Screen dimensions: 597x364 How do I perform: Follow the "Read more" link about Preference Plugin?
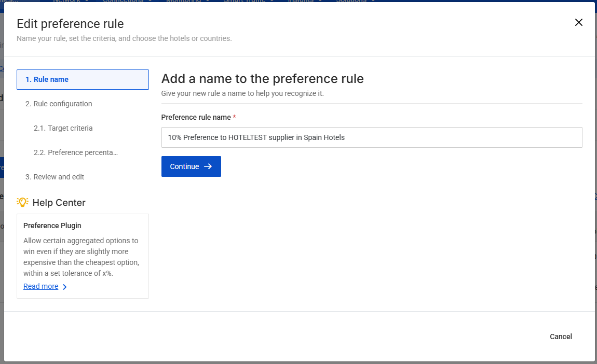(40, 286)
